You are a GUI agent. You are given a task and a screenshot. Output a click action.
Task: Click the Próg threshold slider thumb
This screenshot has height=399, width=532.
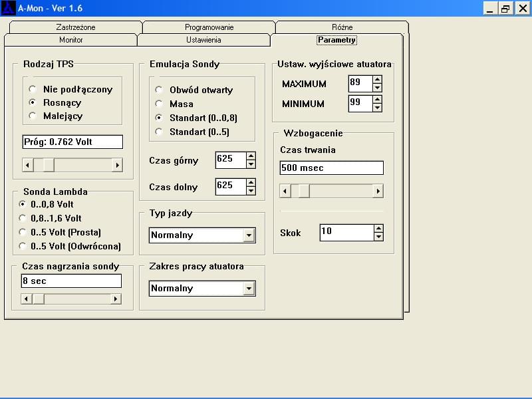pos(49,165)
